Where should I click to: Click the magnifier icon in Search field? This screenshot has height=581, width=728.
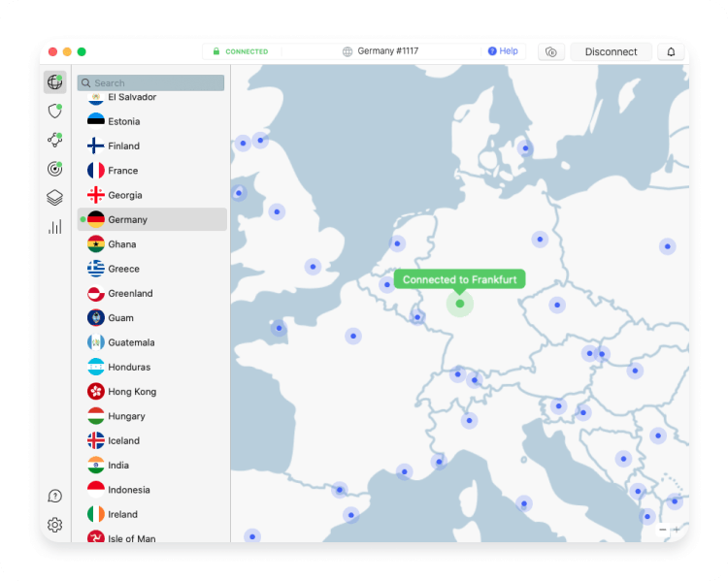click(x=85, y=83)
